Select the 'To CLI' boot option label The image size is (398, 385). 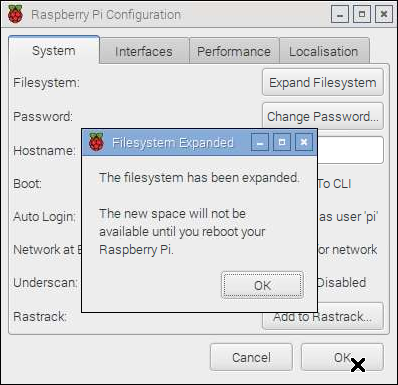pos(334,184)
